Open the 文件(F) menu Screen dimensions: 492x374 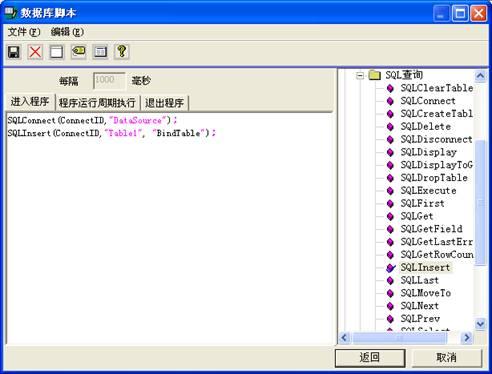(x=24, y=32)
